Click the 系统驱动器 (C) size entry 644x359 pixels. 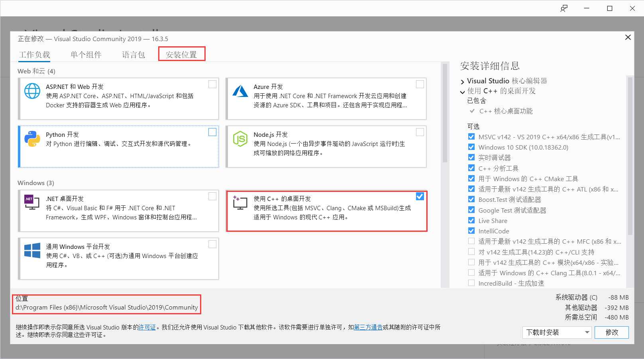[x=592, y=297]
